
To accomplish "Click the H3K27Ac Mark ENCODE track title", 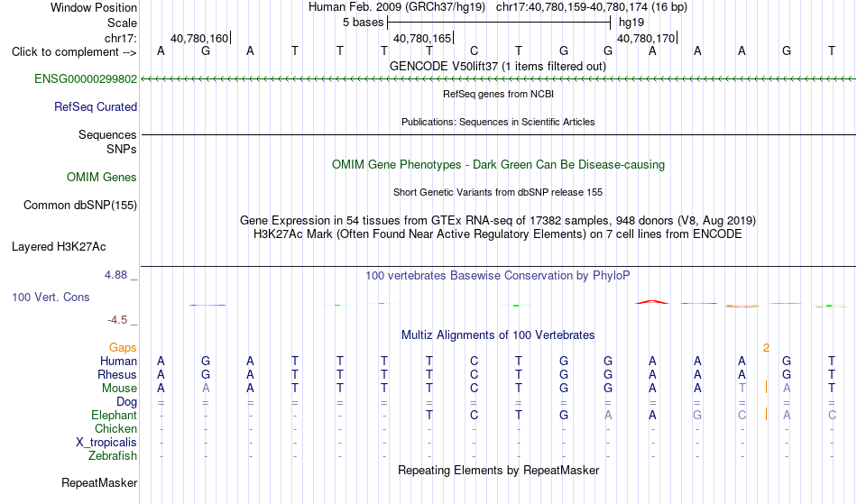I will click(498, 234).
